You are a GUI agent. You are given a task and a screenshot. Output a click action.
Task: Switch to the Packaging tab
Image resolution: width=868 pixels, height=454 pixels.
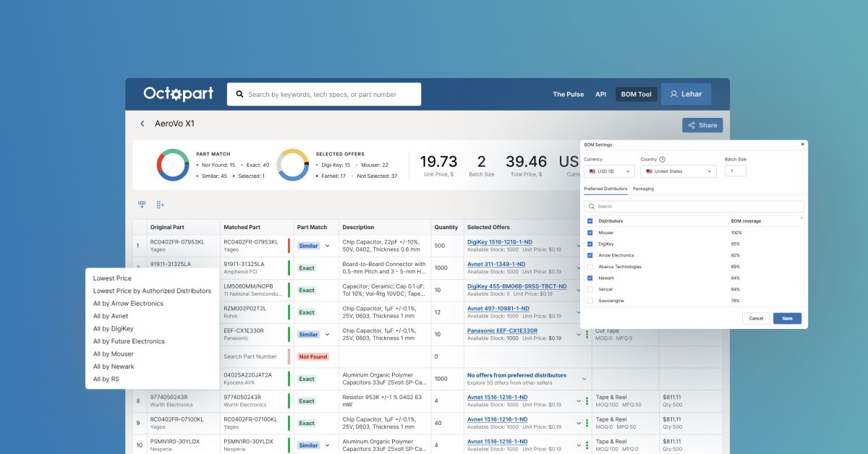pyautogui.click(x=643, y=189)
